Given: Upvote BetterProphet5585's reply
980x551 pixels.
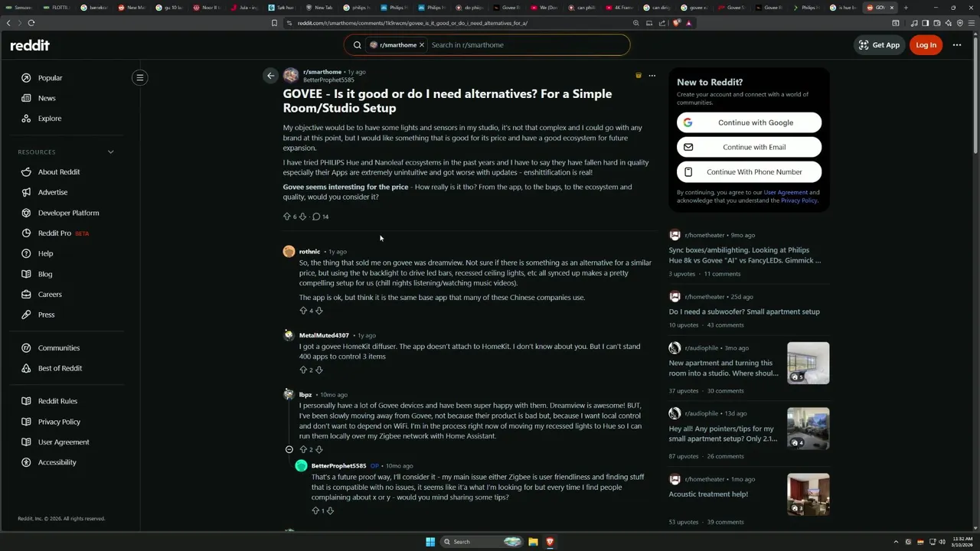Looking at the screenshot, I should pos(315,510).
